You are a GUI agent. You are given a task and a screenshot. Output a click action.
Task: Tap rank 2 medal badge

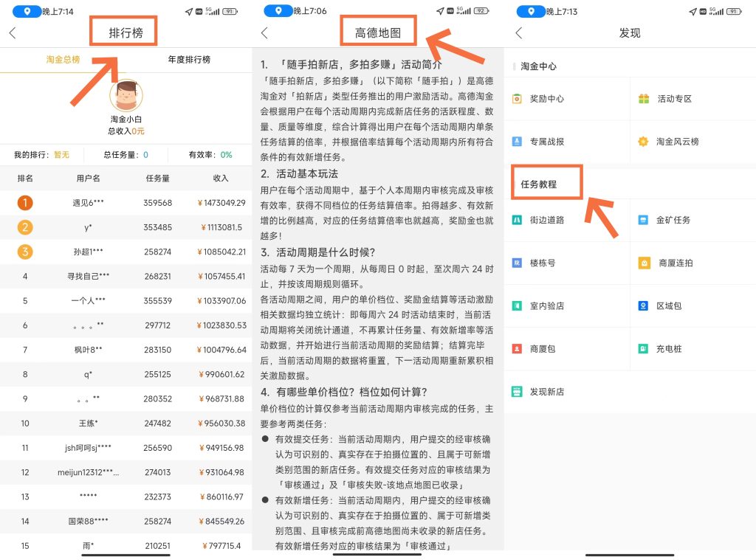point(25,227)
